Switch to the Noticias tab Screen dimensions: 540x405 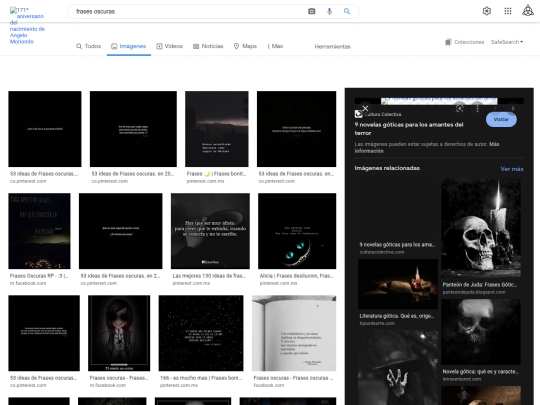click(x=208, y=46)
